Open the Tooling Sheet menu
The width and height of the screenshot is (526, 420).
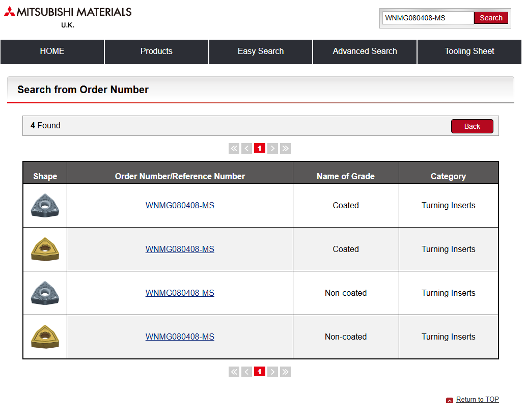coord(469,51)
